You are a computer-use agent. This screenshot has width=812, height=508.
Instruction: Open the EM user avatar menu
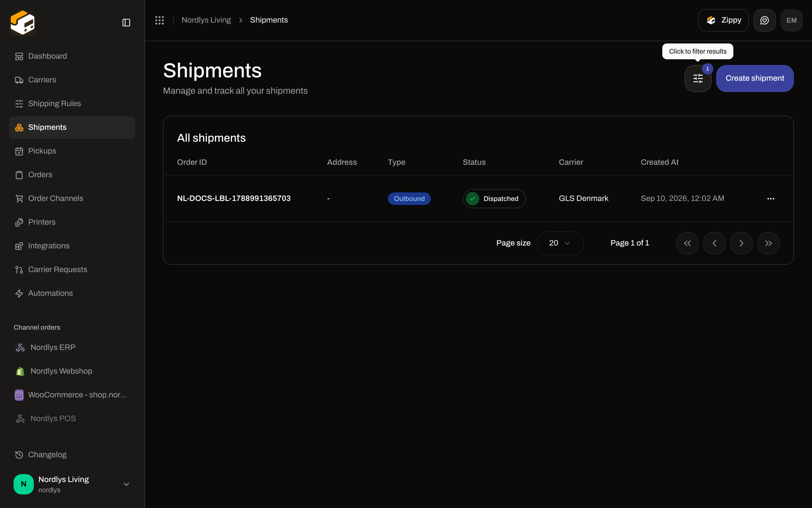point(791,20)
